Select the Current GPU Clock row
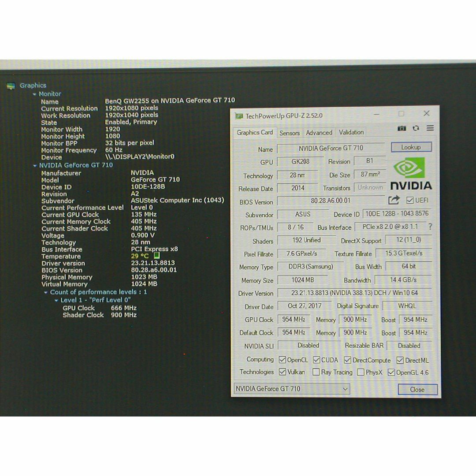The height and width of the screenshot is (476, 476). click(x=99, y=215)
